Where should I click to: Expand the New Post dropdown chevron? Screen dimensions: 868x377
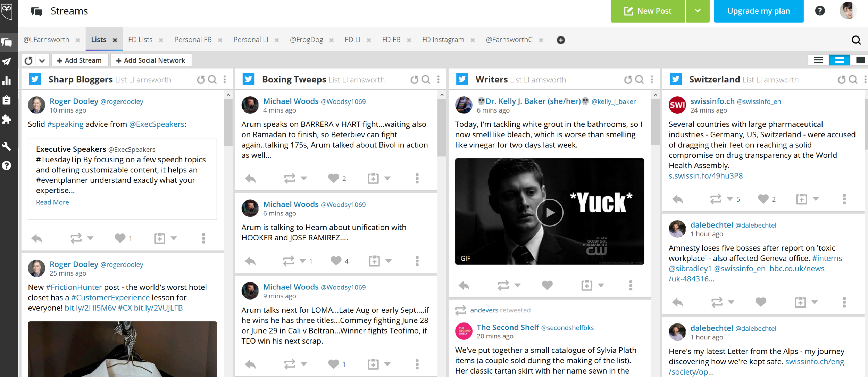[697, 11]
